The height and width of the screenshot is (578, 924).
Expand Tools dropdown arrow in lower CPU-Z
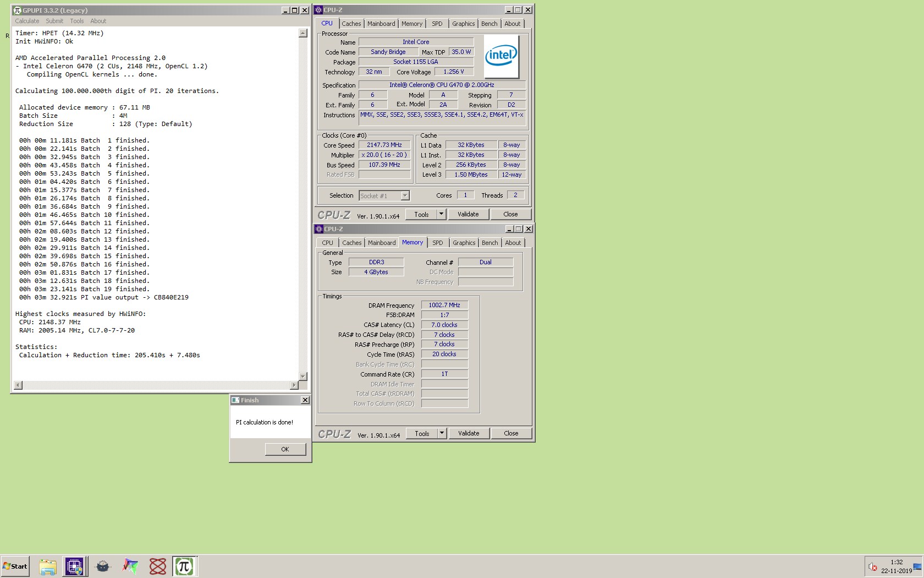[x=442, y=433]
